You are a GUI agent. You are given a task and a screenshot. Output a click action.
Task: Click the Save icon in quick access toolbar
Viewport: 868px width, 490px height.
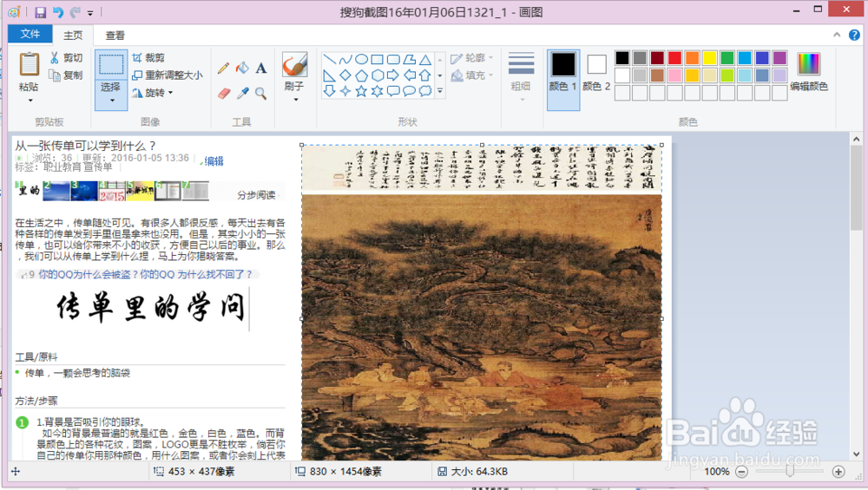pos(41,12)
